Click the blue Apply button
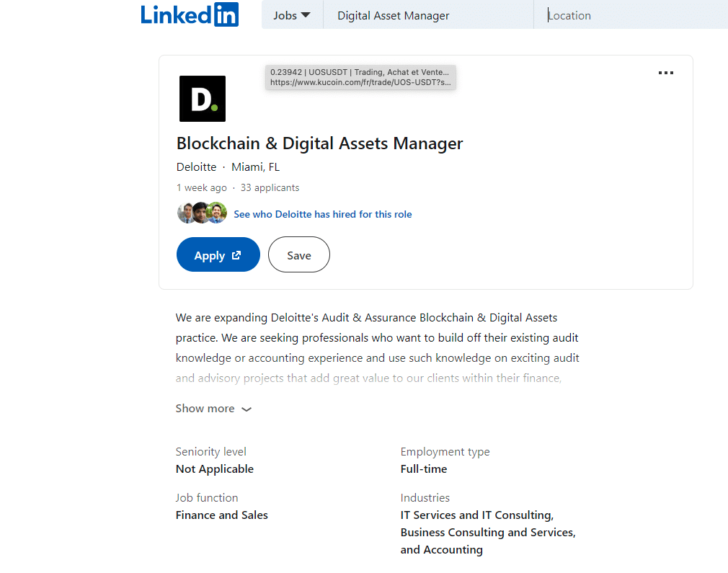 [x=218, y=254]
